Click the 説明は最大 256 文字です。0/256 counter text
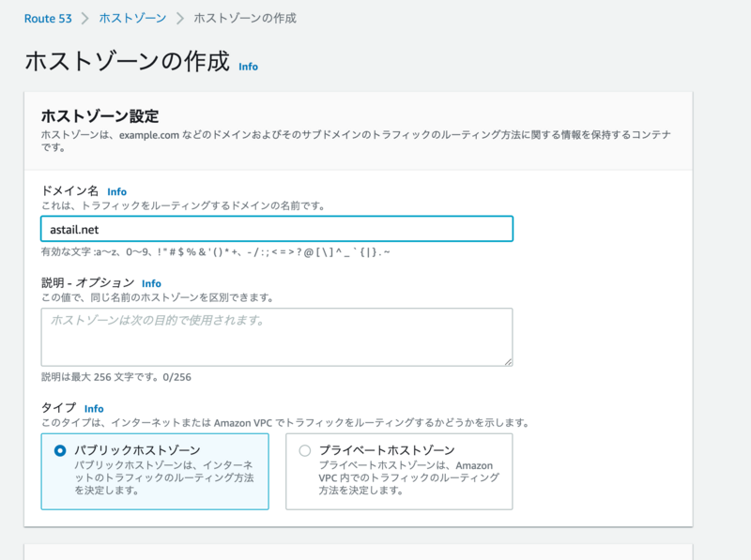 pyautogui.click(x=115, y=377)
